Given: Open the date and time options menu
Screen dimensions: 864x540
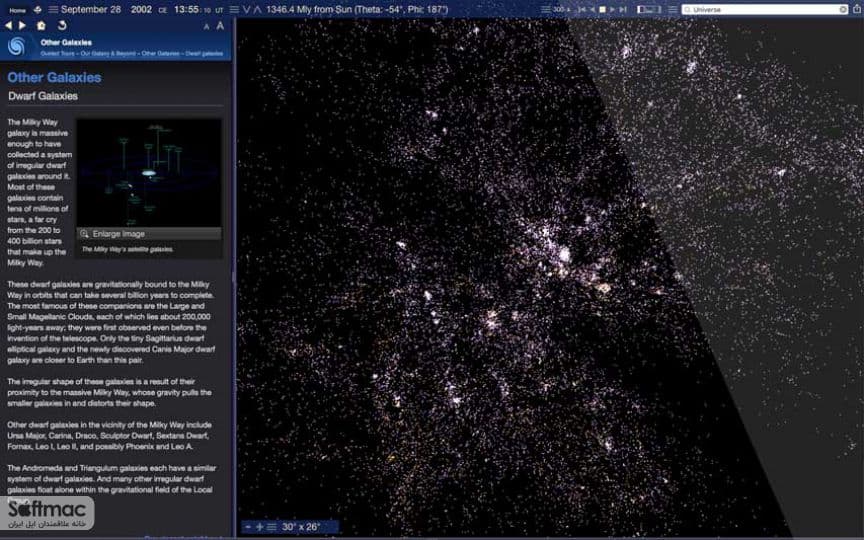Looking at the screenshot, I should tap(53, 9).
